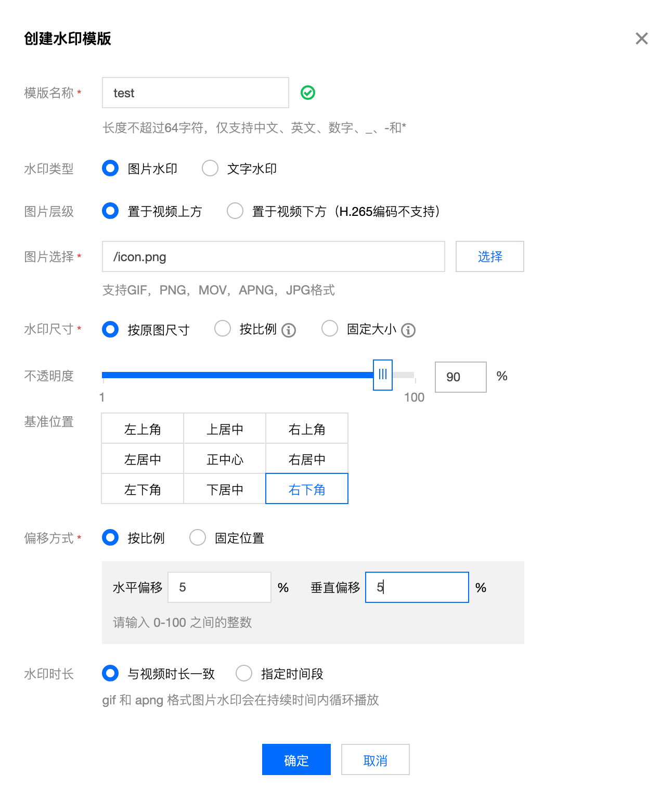Click info icon next to 按比例 size
Screen dimensions: 672x799
(289, 330)
